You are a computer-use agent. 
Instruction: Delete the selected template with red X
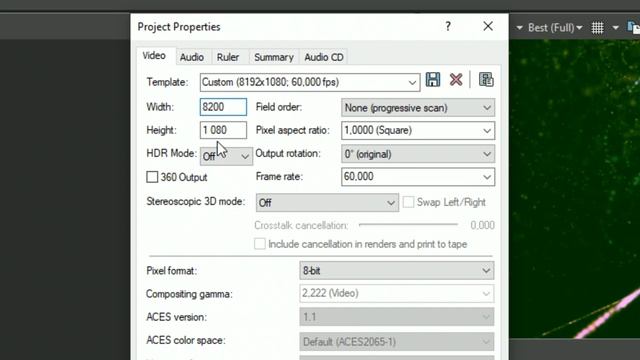pos(456,80)
